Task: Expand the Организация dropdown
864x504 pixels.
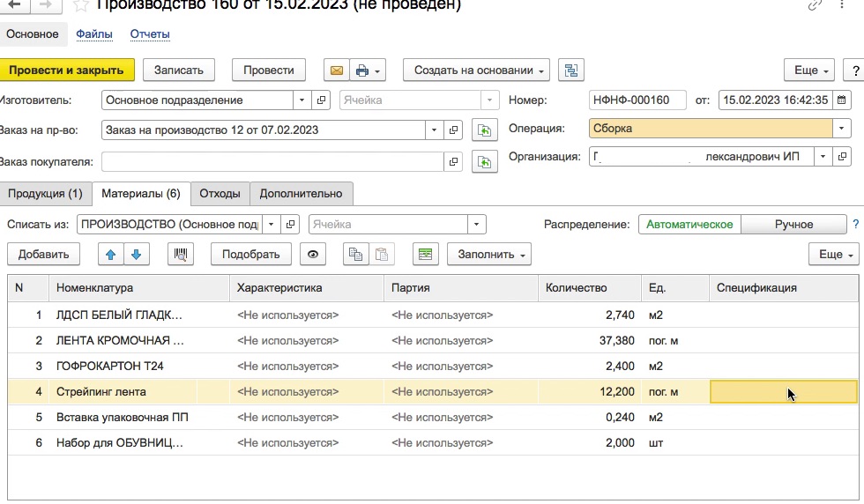Action: (823, 157)
